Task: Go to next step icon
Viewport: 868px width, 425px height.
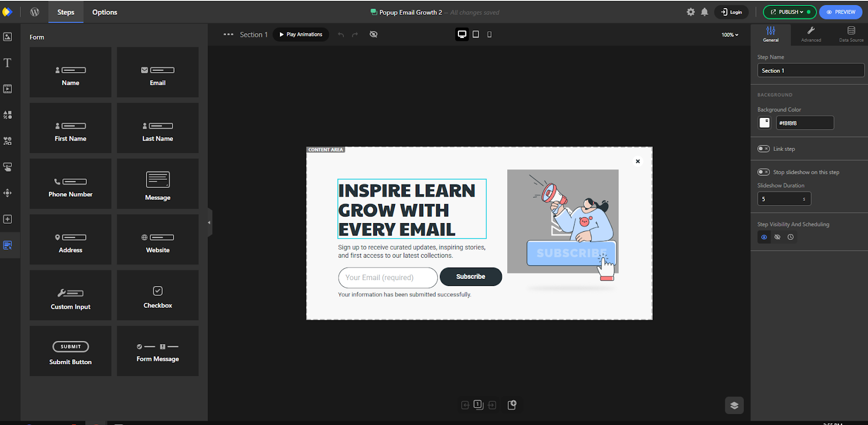Action: click(x=492, y=405)
